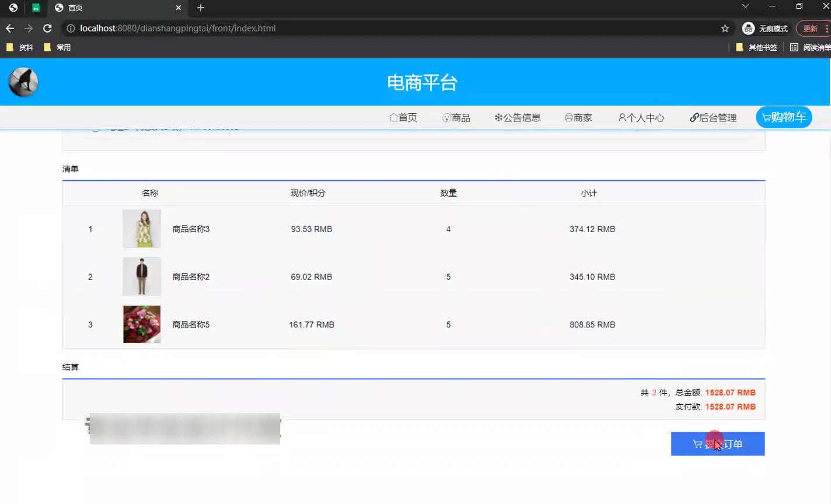The height and width of the screenshot is (504, 831).
Task: View site information icon in address bar
Action: tap(71, 28)
